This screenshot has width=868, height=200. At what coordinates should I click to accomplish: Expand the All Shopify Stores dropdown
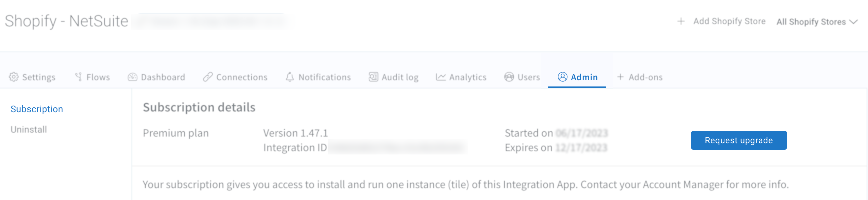pyautogui.click(x=817, y=22)
